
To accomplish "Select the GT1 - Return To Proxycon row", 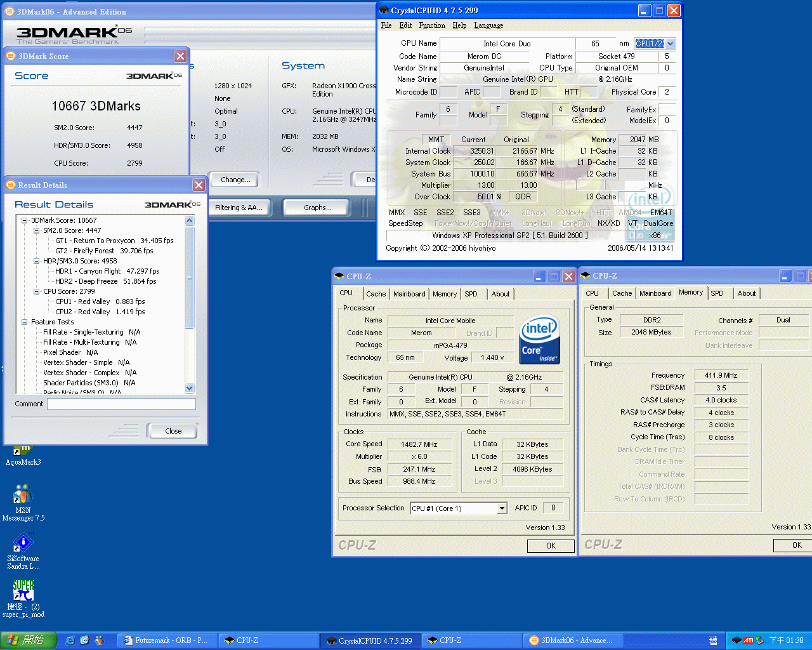I will point(114,241).
